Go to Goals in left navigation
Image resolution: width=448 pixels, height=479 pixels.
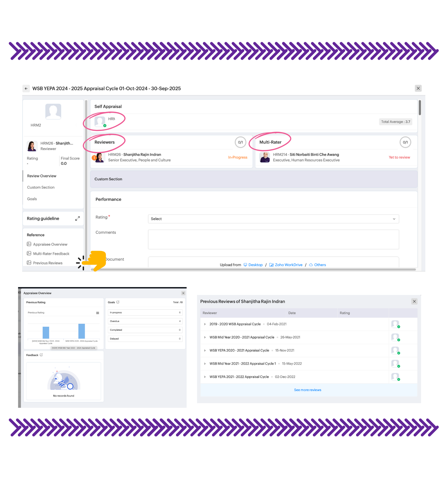pyautogui.click(x=32, y=199)
